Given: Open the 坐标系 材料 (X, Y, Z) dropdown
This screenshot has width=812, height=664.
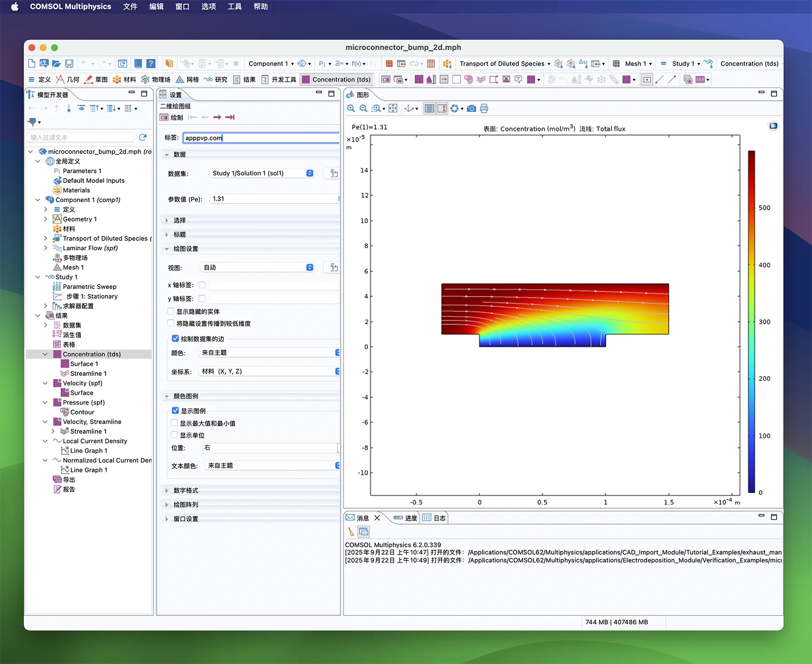Looking at the screenshot, I should [269, 371].
